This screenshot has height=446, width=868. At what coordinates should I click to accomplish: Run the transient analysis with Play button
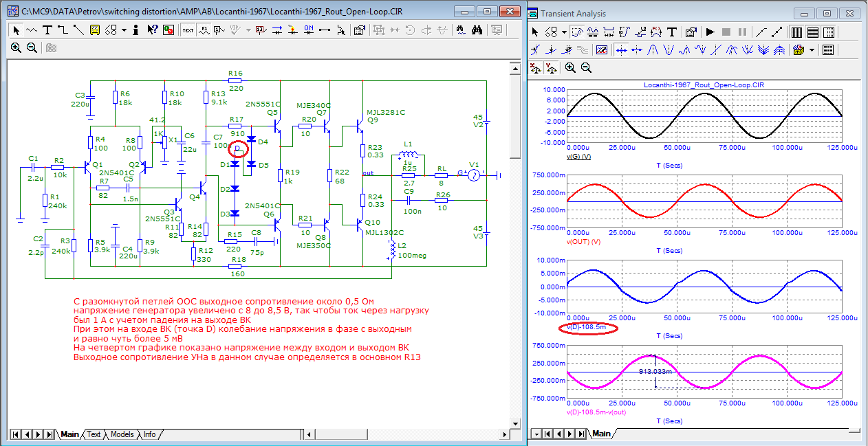(710, 32)
